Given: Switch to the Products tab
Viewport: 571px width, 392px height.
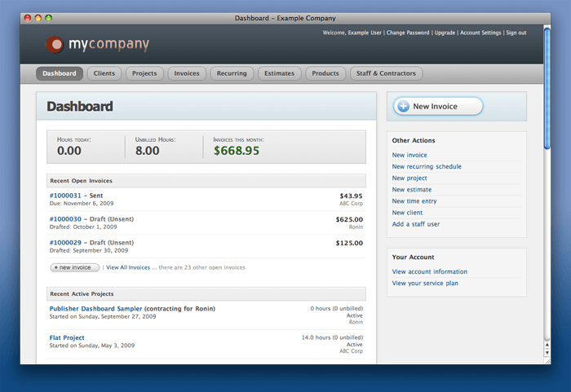Looking at the screenshot, I should tap(325, 73).
